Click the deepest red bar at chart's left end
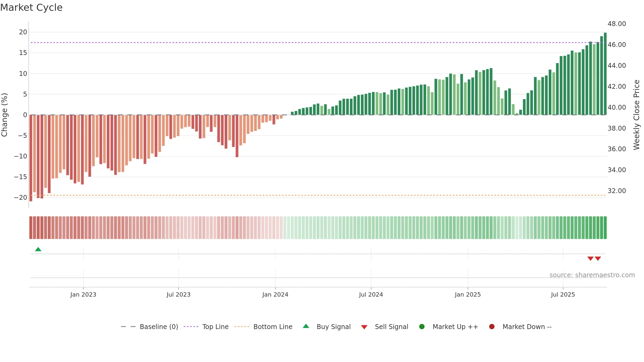This screenshot has height=362, width=644. [31, 158]
